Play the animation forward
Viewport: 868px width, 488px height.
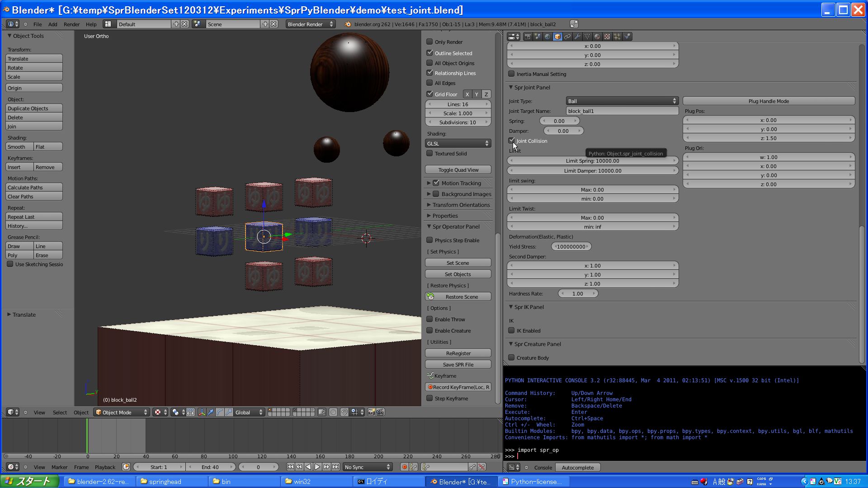click(317, 467)
